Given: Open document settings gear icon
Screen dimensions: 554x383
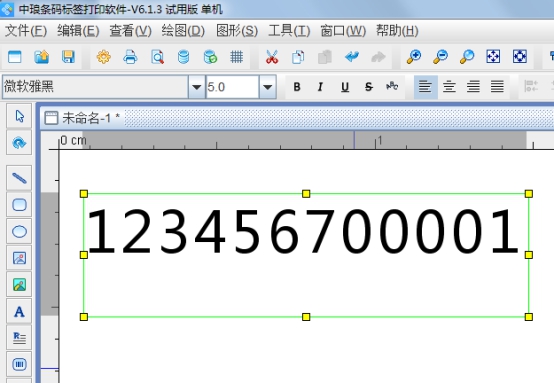Looking at the screenshot, I should [x=104, y=57].
